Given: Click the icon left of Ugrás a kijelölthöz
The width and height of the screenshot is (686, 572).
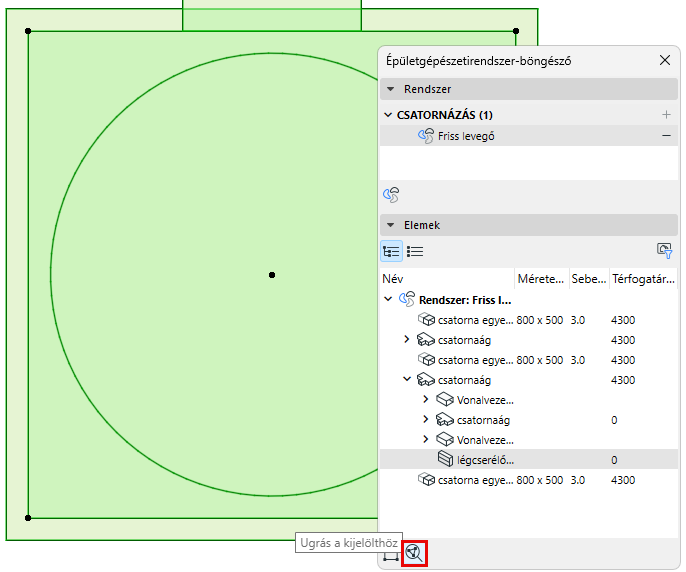Looking at the screenshot, I should [391, 556].
